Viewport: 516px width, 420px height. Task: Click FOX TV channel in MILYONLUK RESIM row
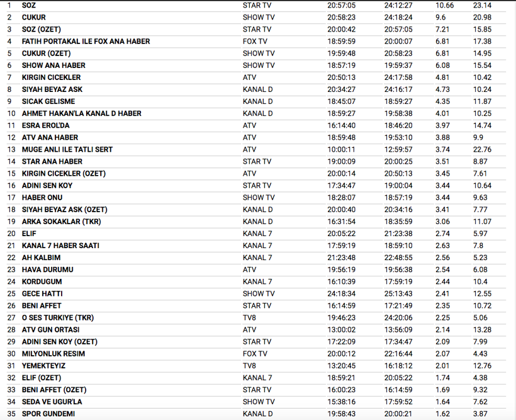coord(255,354)
